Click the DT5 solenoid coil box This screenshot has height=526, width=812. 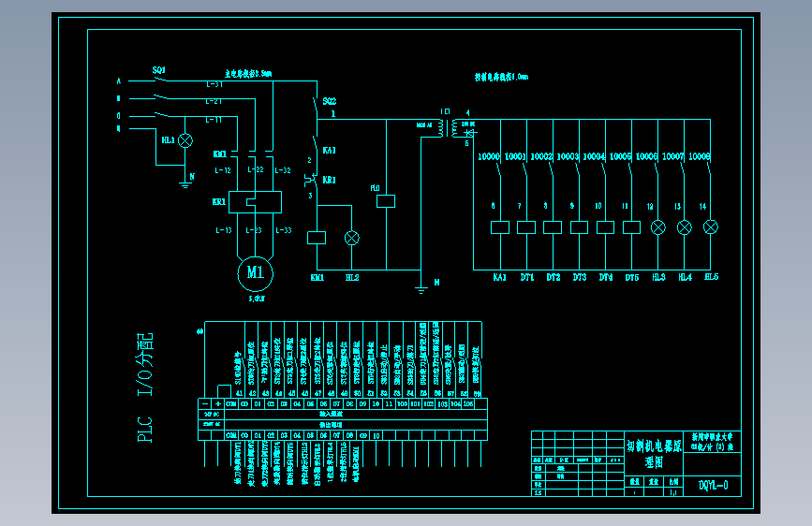[x=632, y=227]
